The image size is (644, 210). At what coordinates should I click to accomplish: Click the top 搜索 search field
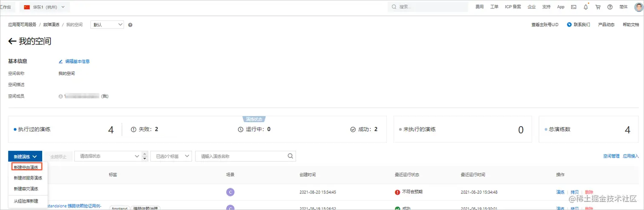428,7
